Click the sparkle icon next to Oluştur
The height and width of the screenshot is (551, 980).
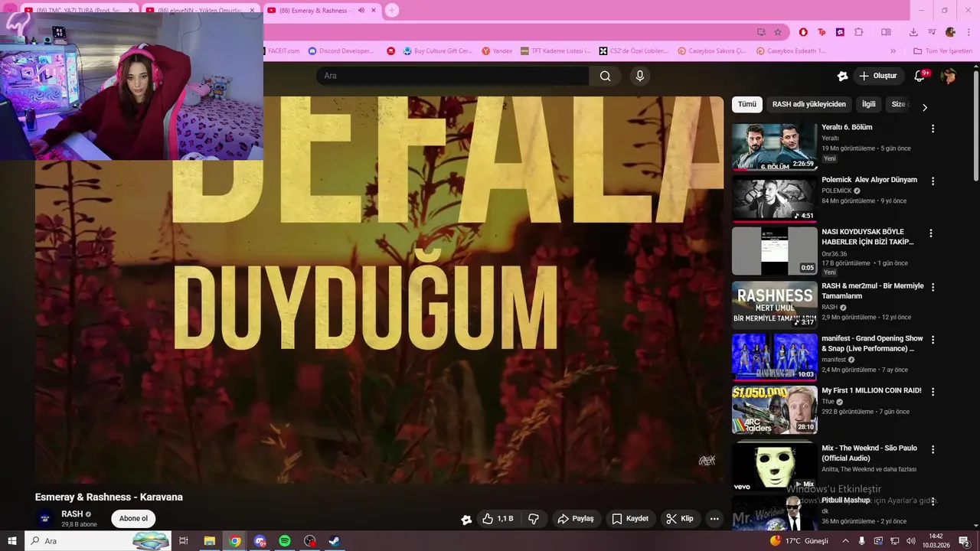coord(842,76)
